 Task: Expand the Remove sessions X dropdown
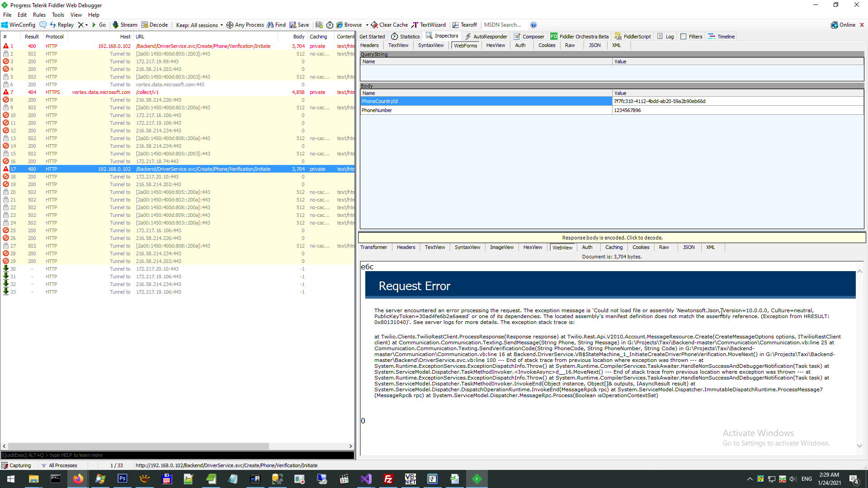pyautogui.click(x=86, y=25)
